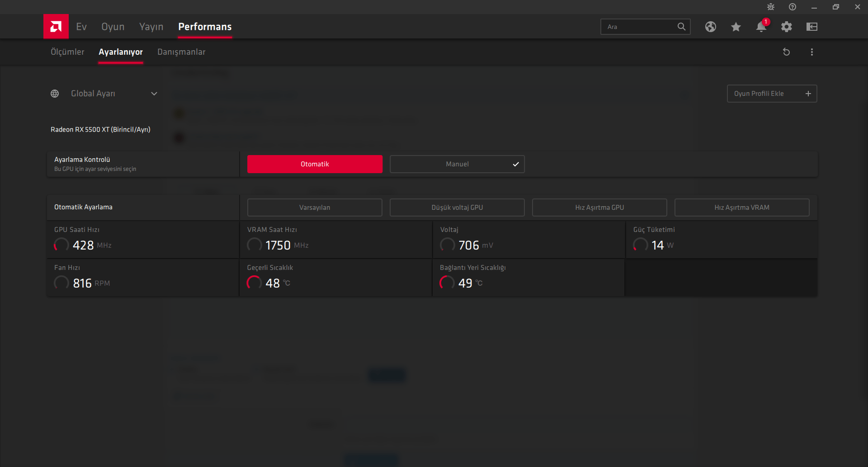868x467 pixels.
Task: Click Oyun Profili Ekle button
Action: click(772, 94)
